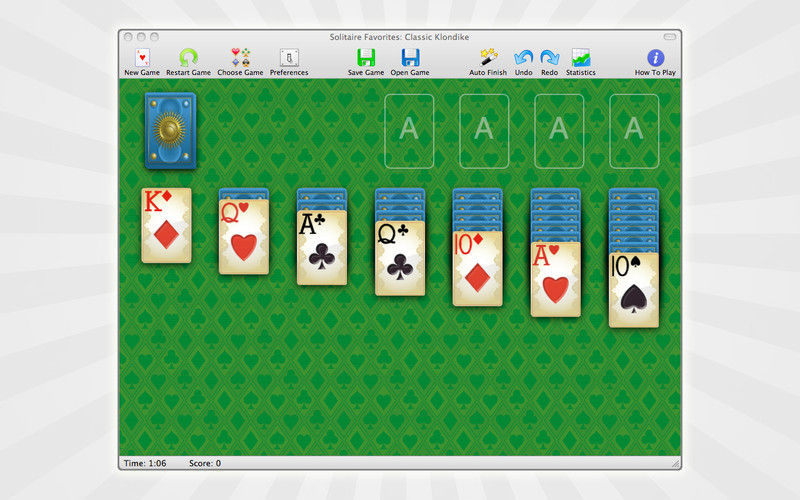Click the New Game toolbar icon
This screenshot has height=500, width=800.
tap(142, 58)
